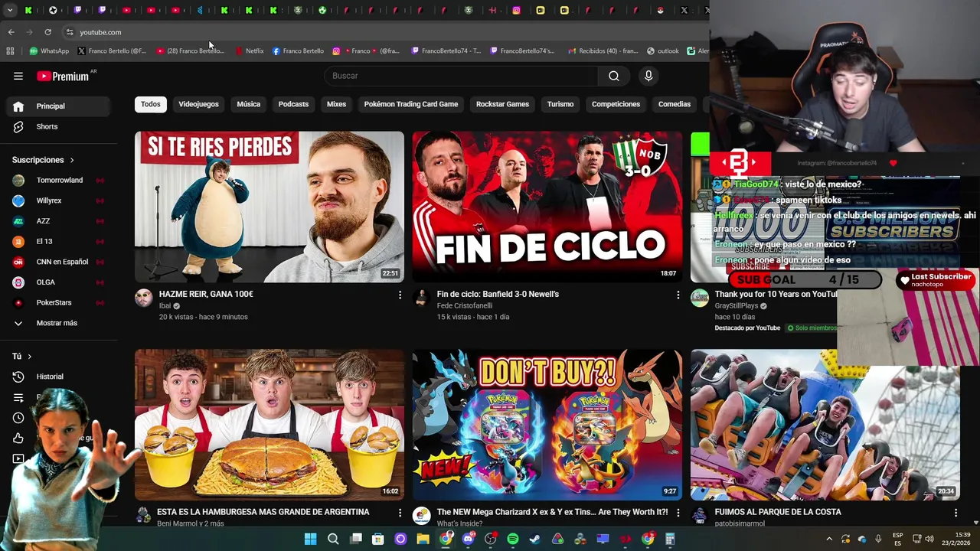Open the Netflix bookmark
Image resolution: width=980 pixels, height=551 pixels.
click(250, 51)
